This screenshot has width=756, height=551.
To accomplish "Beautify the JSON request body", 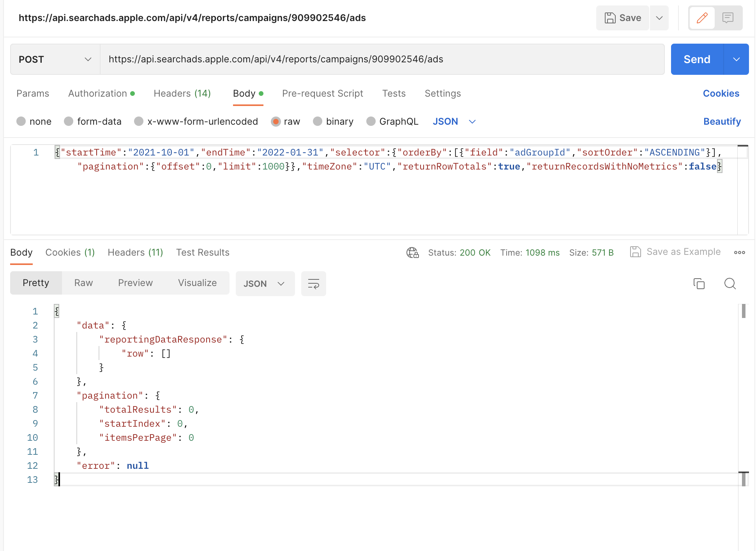I will click(x=722, y=122).
